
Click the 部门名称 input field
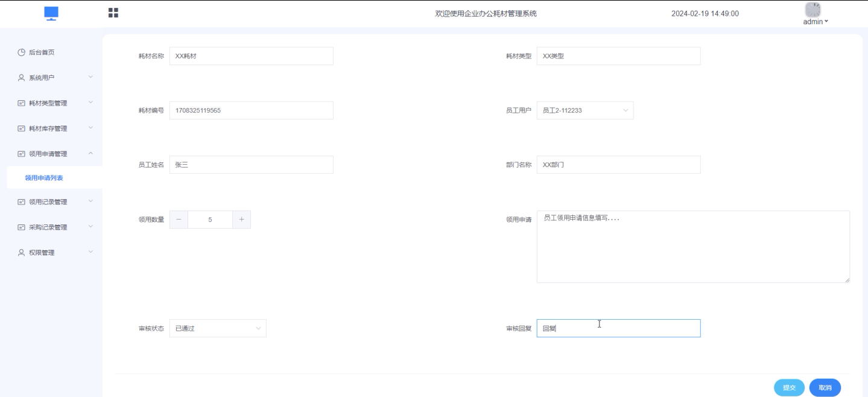(x=619, y=165)
